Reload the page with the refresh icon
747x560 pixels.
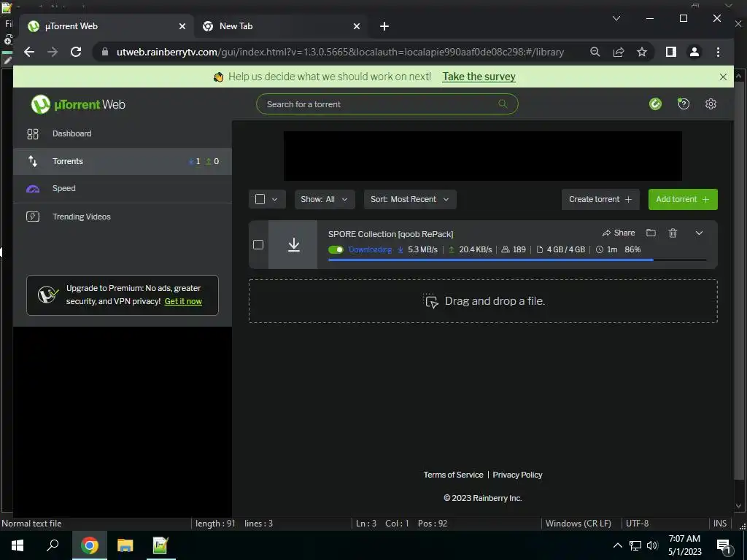click(76, 52)
